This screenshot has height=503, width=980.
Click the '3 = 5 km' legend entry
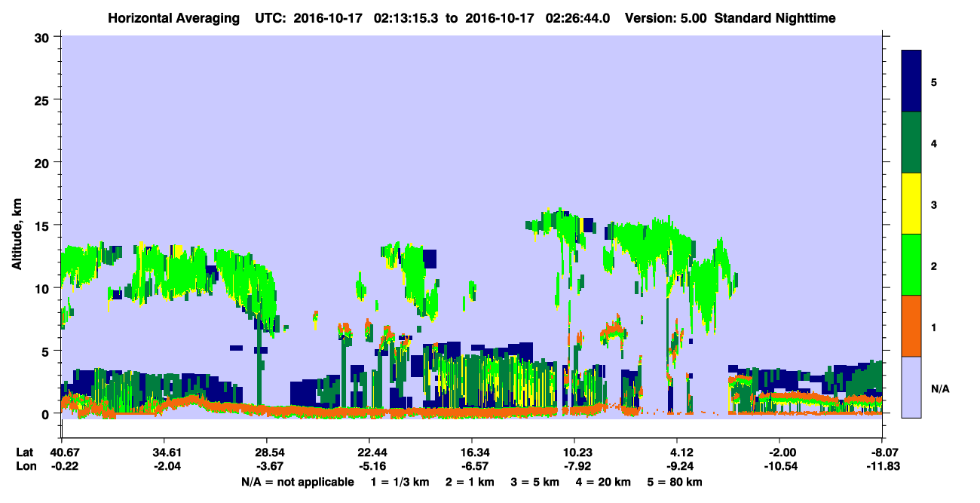(535, 482)
